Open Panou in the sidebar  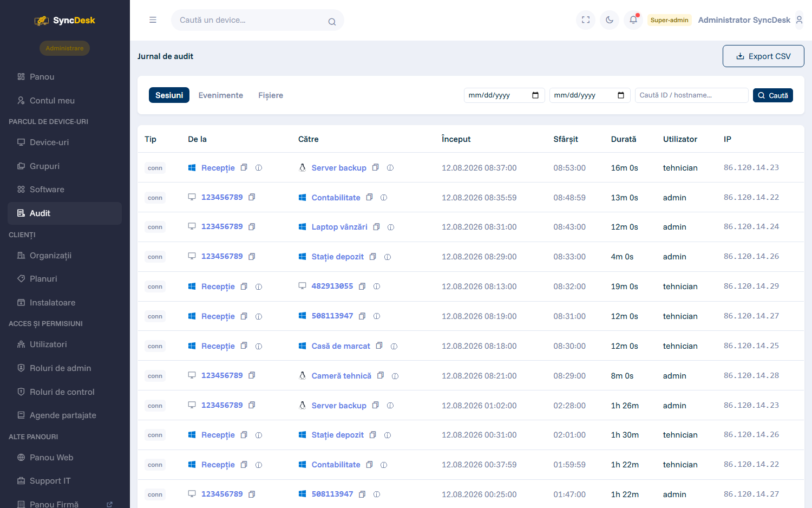65,77
